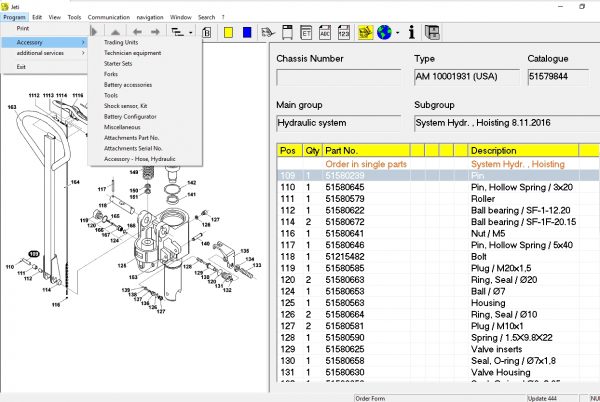The height and width of the screenshot is (402, 600).
Task: Select Forks in the submenu
Action: click(111, 74)
